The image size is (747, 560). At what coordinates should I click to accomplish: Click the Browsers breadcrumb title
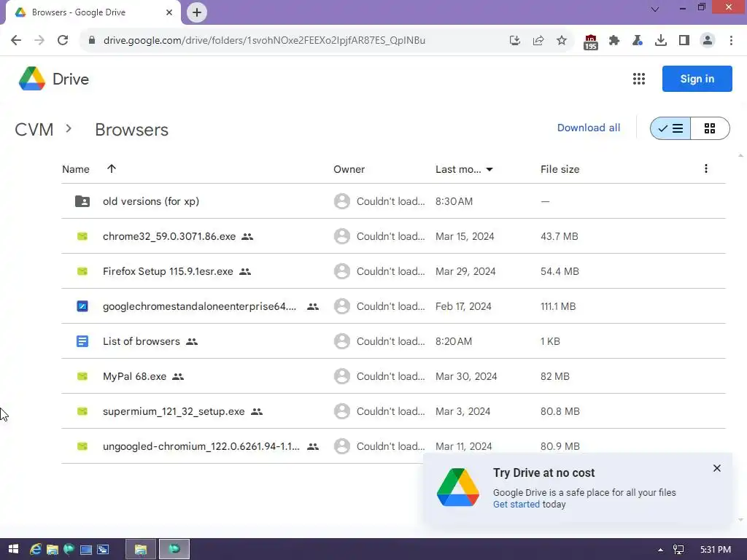[131, 130]
